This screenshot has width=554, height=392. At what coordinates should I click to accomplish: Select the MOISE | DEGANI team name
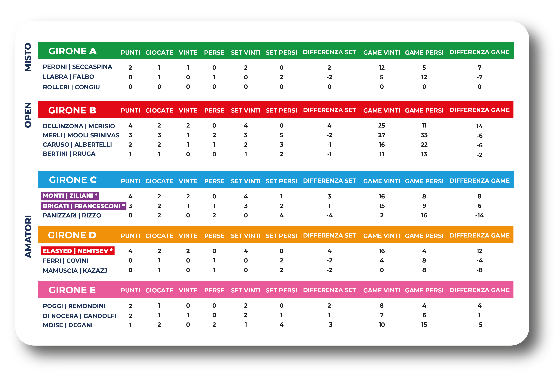pos(68,325)
